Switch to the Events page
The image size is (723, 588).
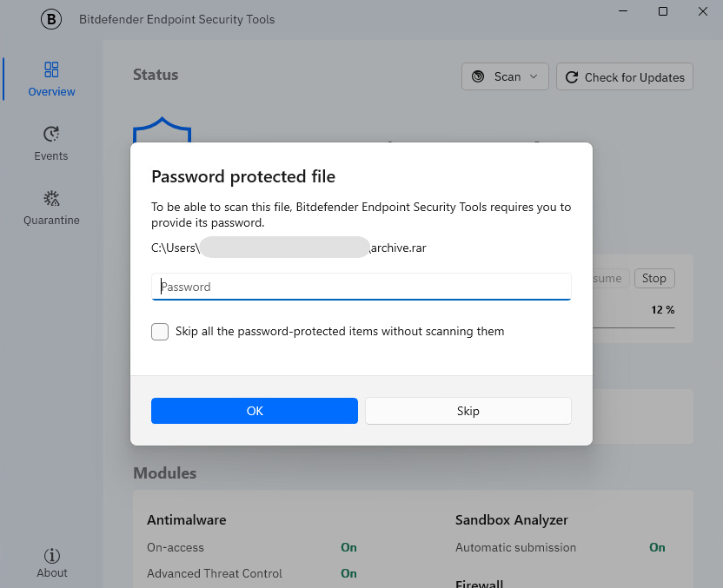point(50,143)
